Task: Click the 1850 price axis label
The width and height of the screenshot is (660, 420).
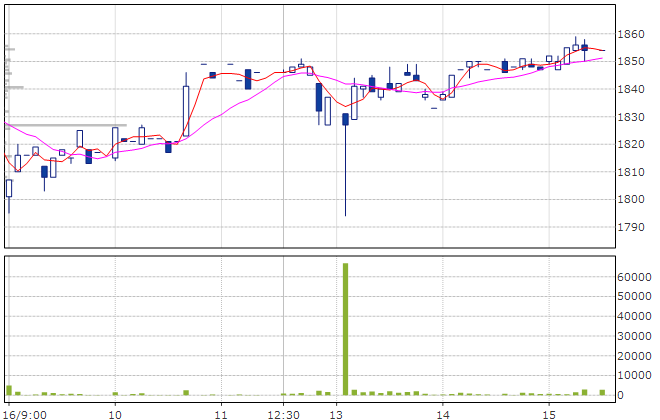Action: point(631,61)
